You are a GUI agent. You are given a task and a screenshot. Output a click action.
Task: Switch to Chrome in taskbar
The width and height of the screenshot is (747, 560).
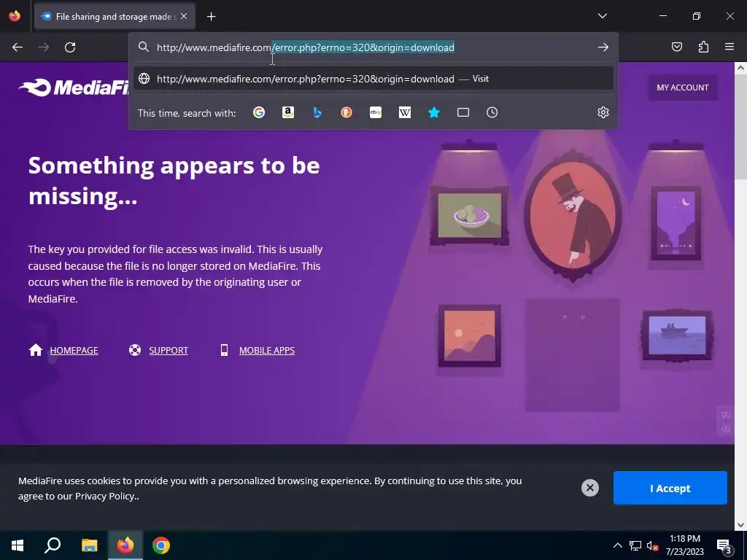[x=161, y=545]
